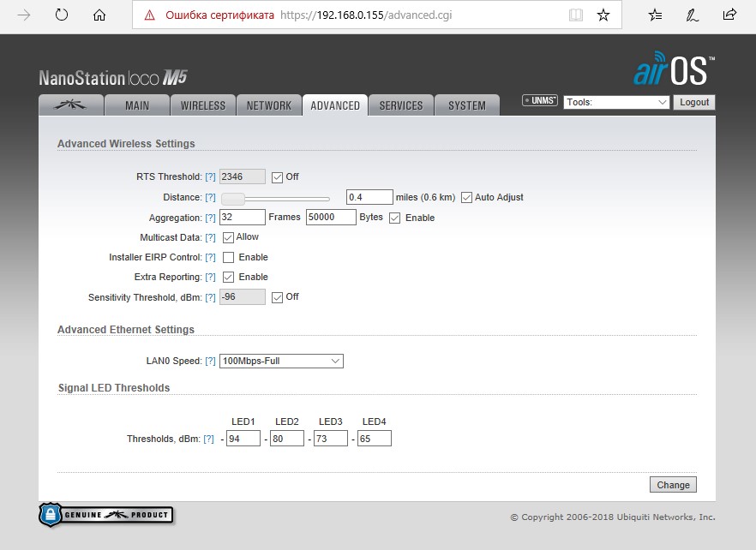Toggle the Aggregation Enable checkbox
This screenshot has height=550, width=756.
(395, 218)
